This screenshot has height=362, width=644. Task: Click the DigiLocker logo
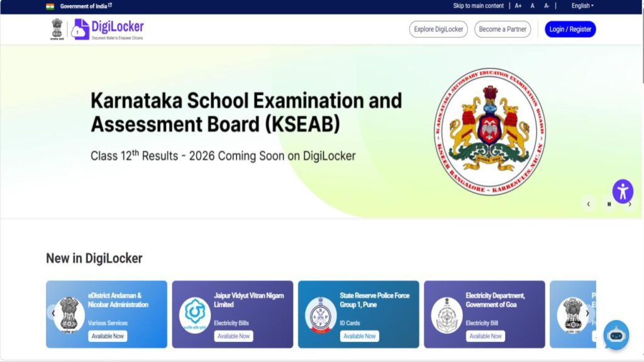coord(108,29)
